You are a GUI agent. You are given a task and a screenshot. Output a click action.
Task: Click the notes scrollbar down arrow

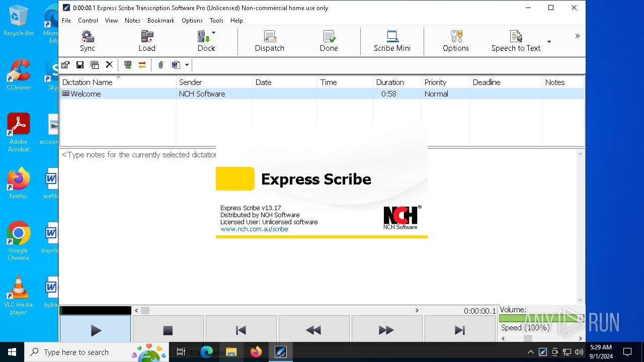point(581,300)
